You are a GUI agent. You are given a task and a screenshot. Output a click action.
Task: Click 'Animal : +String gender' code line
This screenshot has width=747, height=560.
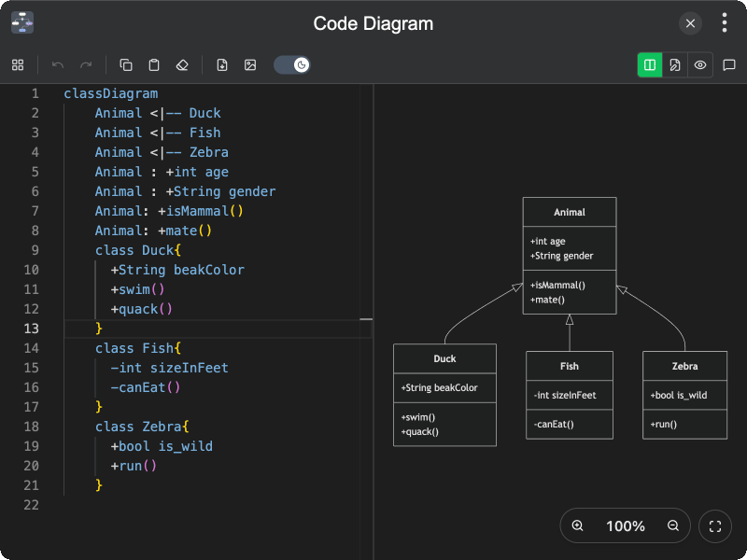point(185,191)
